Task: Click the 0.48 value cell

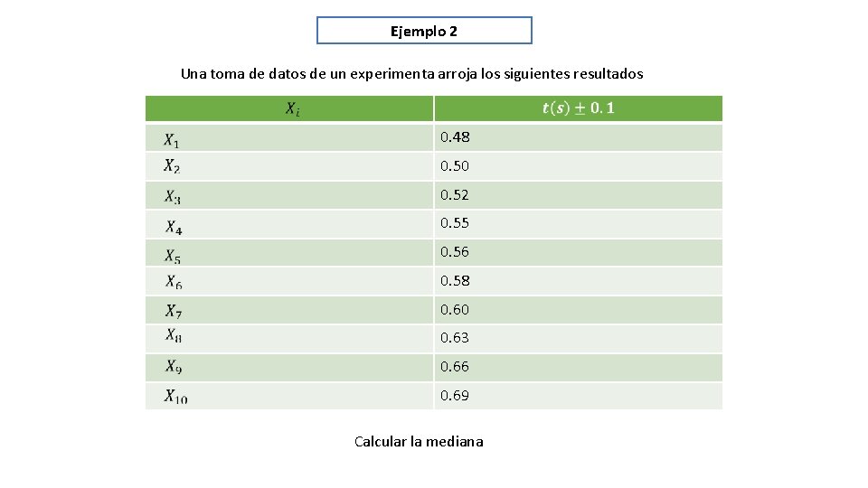Action: [455, 137]
